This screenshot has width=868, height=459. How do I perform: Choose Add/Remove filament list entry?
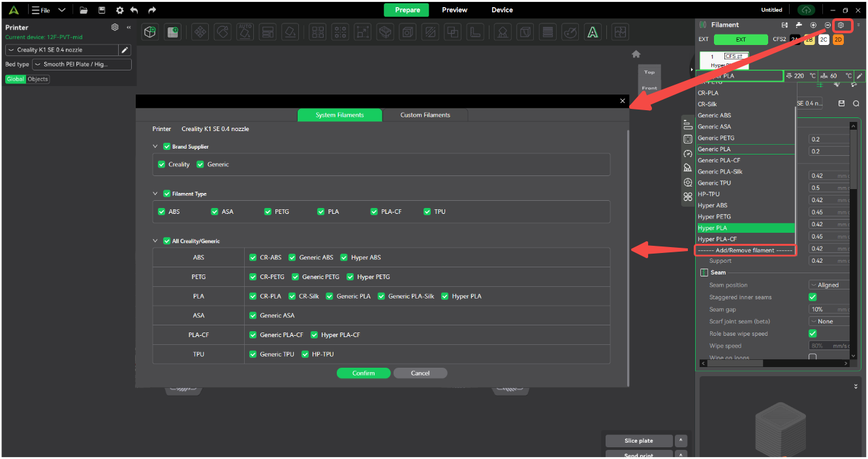coord(745,250)
